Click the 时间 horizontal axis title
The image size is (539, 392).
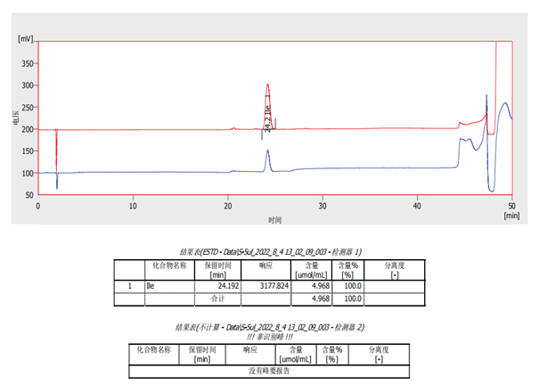tap(274, 220)
